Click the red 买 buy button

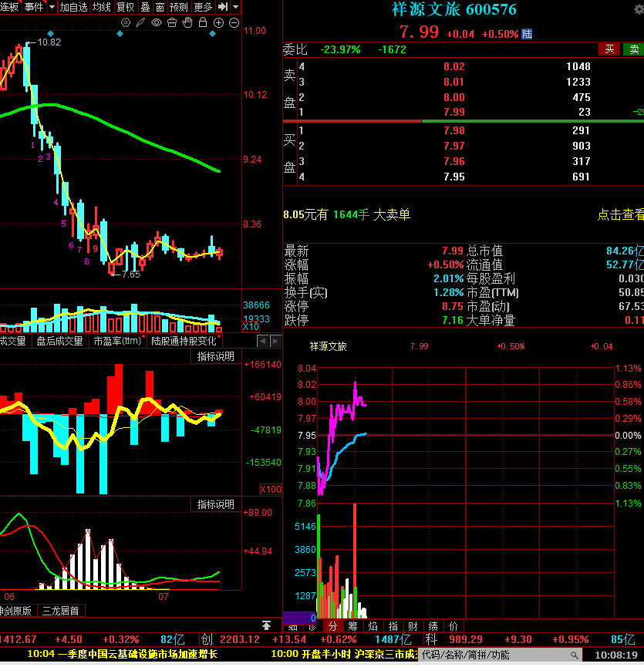click(x=609, y=49)
